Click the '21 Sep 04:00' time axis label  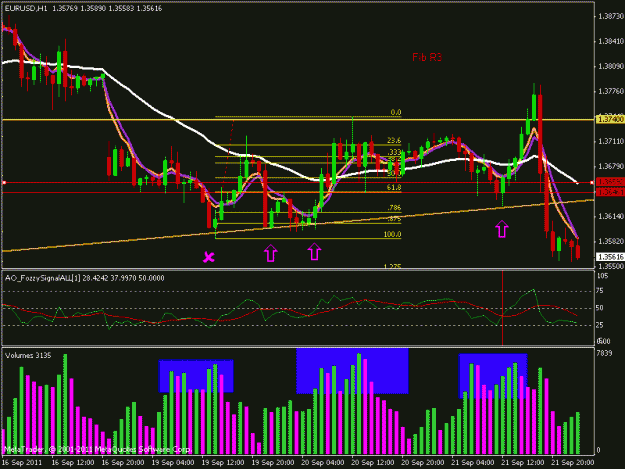[x=472, y=463]
